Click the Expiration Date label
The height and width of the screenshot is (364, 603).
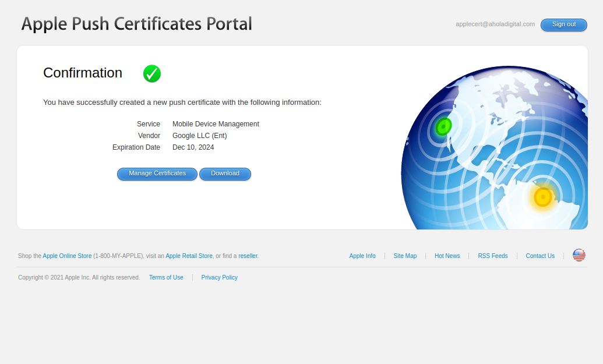136,147
